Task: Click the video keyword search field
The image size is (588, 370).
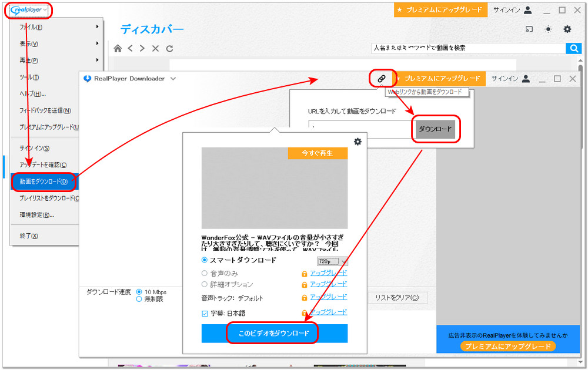Action: (x=469, y=48)
